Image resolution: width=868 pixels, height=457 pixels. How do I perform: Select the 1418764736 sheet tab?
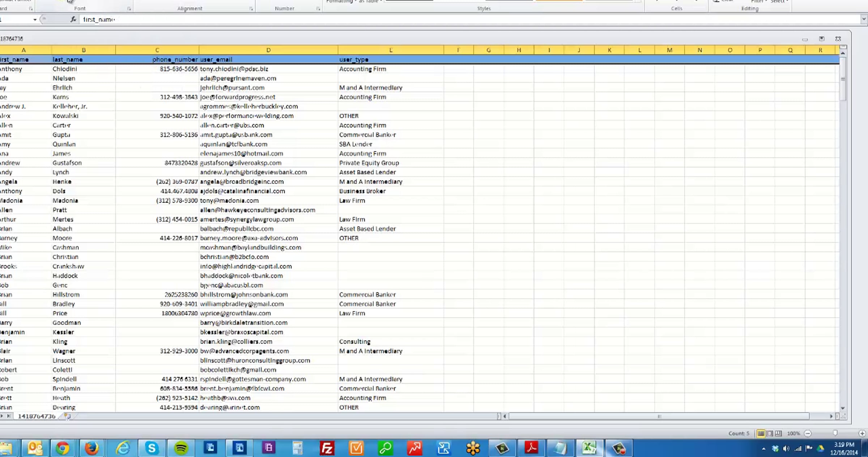[37, 416]
